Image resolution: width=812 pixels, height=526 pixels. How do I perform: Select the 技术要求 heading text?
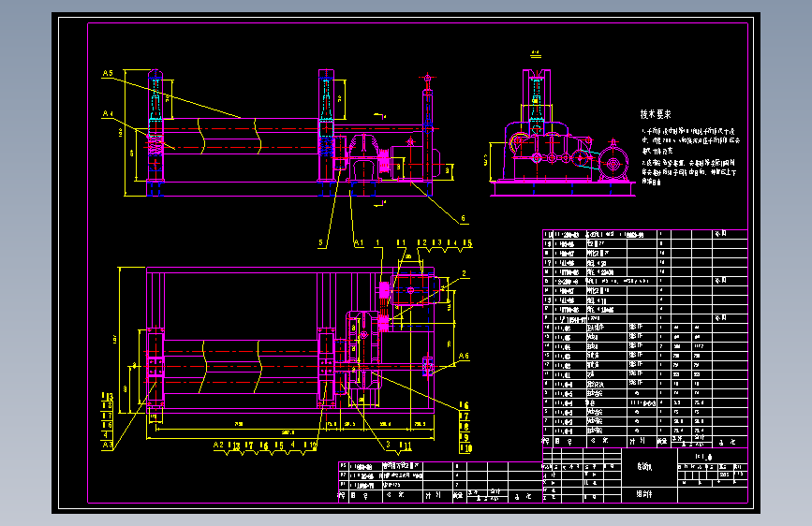pos(656,114)
